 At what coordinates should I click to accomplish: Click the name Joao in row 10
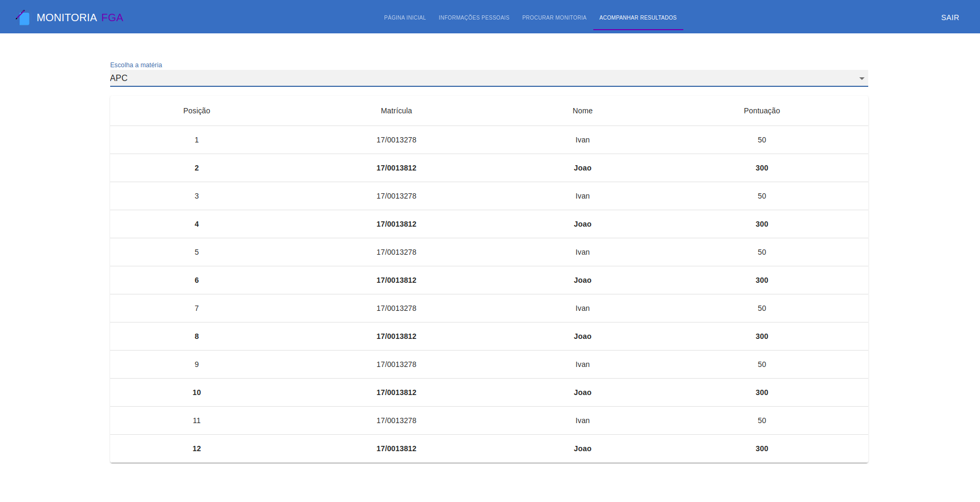pyautogui.click(x=583, y=392)
